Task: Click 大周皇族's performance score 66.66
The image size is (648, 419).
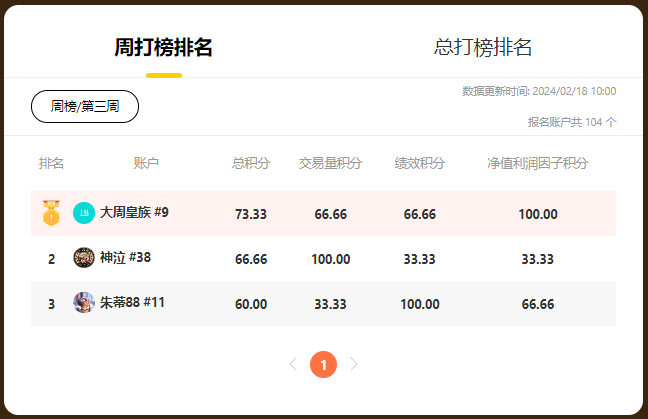Action: (420, 214)
